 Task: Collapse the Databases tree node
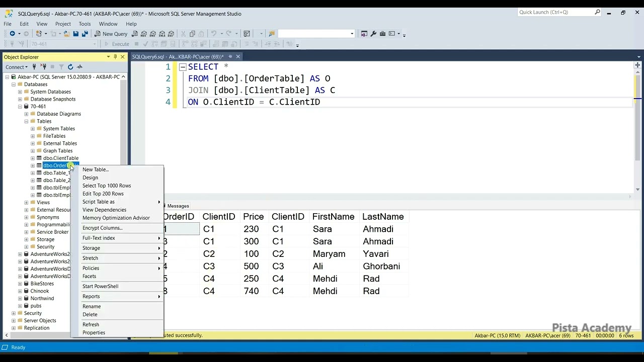point(14,84)
